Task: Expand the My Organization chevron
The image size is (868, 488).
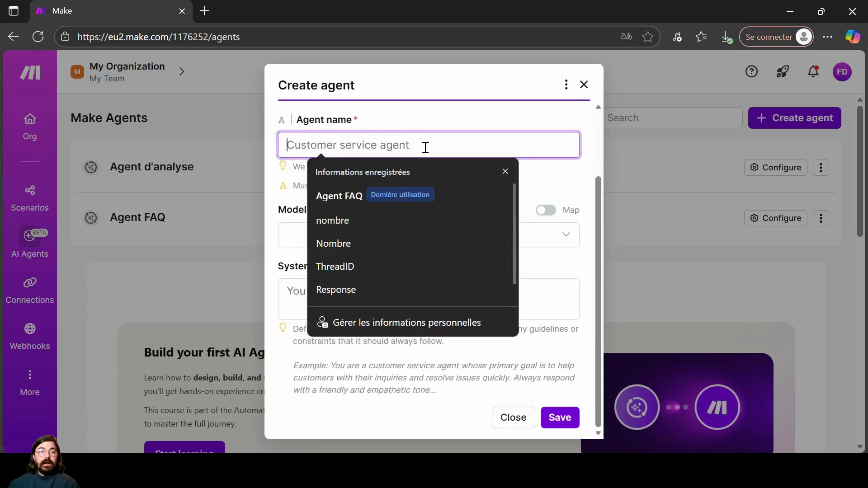Action: (x=182, y=72)
